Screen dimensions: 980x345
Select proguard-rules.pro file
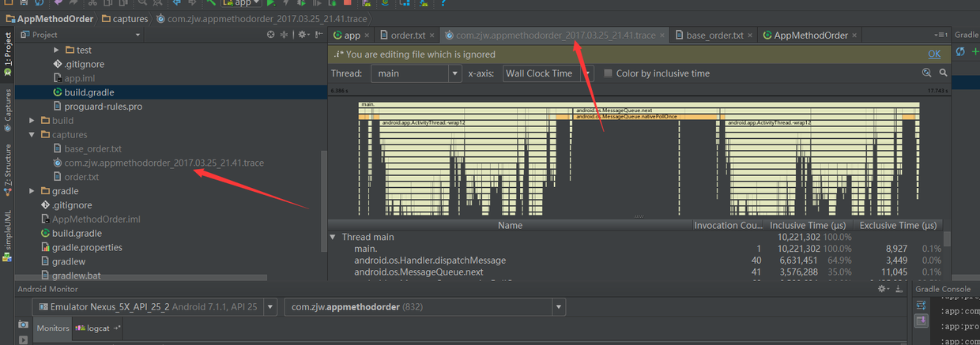97,107
